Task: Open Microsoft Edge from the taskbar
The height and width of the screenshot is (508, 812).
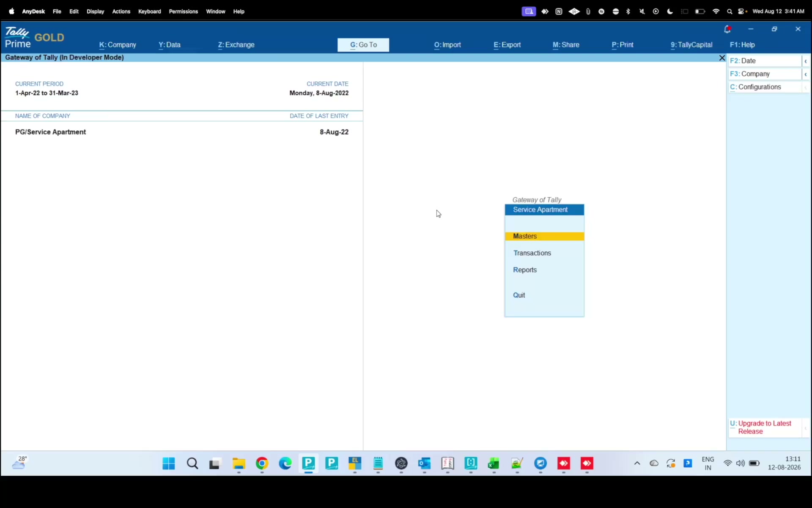Action: coord(285,464)
